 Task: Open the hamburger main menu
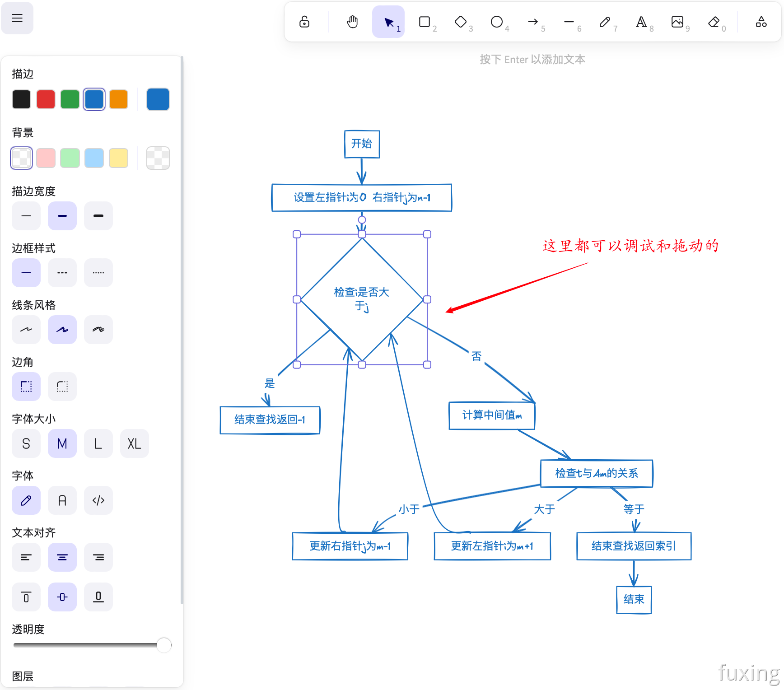[17, 18]
